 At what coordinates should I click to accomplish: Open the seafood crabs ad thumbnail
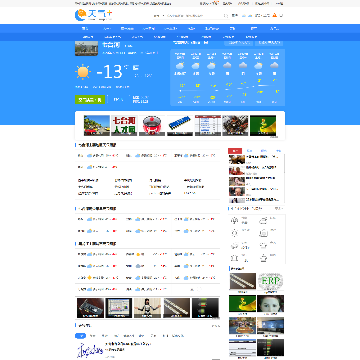(235, 125)
